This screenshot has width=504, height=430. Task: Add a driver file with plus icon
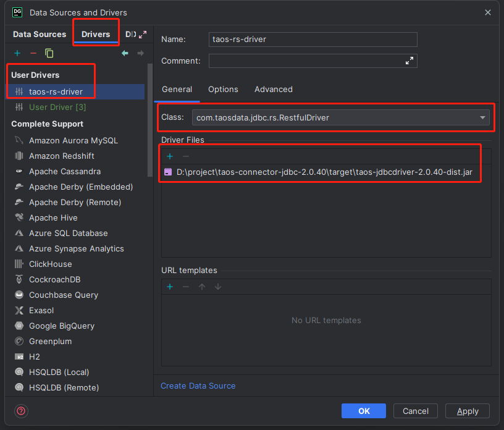coord(170,156)
